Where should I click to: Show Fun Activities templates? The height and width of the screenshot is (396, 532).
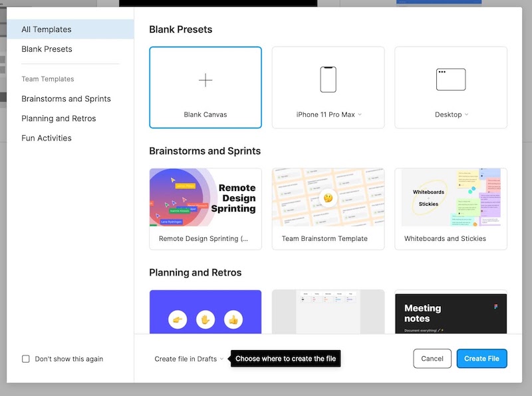47,138
